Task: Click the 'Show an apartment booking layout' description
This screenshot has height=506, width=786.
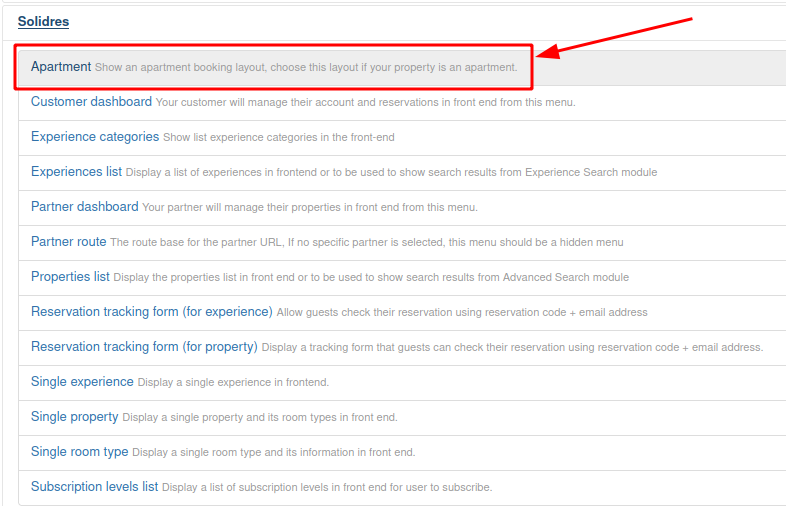Action: click(x=306, y=68)
